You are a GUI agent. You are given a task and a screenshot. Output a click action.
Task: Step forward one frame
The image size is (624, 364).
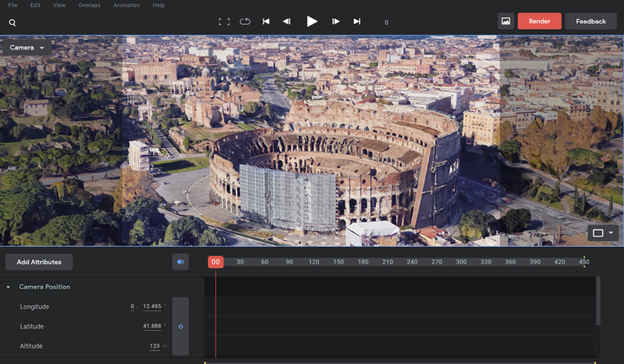[336, 22]
